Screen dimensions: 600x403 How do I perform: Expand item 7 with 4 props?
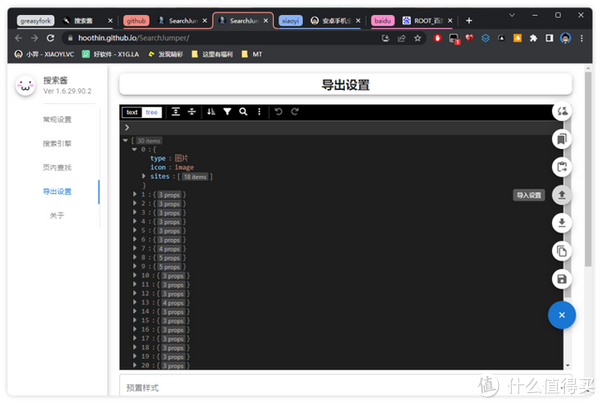pos(135,248)
